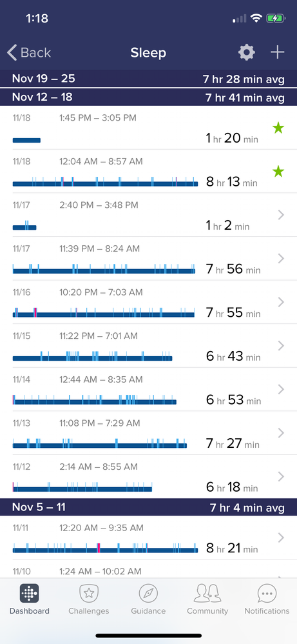Image resolution: width=297 pixels, height=644 pixels.
Task: Open the Challenges badge icon
Action: pyautogui.click(x=89, y=593)
